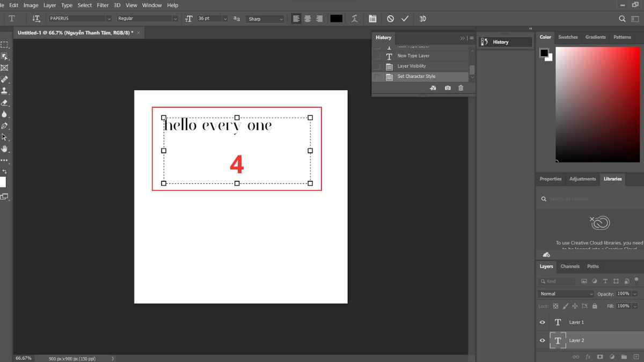Revert to the Layer Visibility history state
Screen dimensions: 644x362
point(413,65)
